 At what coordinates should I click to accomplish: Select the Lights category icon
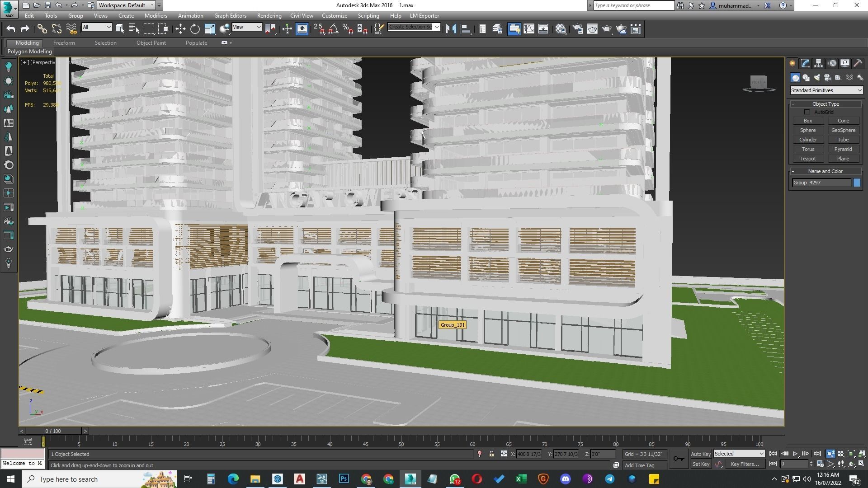pyautogui.click(x=817, y=78)
